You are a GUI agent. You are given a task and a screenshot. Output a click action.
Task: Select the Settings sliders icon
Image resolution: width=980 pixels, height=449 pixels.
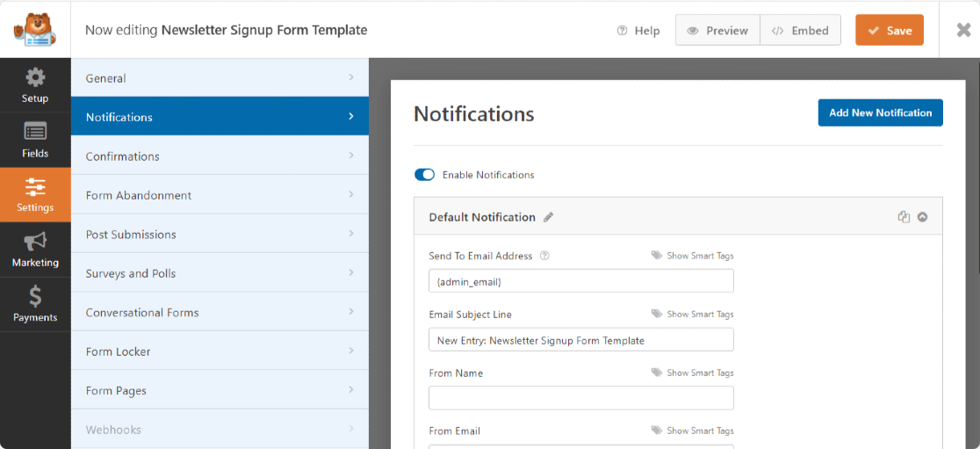[x=35, y=186]
